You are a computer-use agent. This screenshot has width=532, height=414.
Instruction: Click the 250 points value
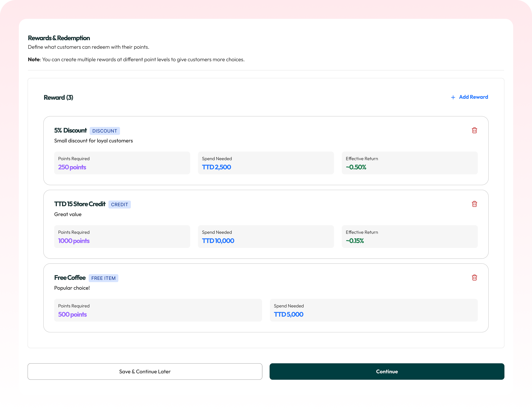pyautogui.click(x=72, y=167)
